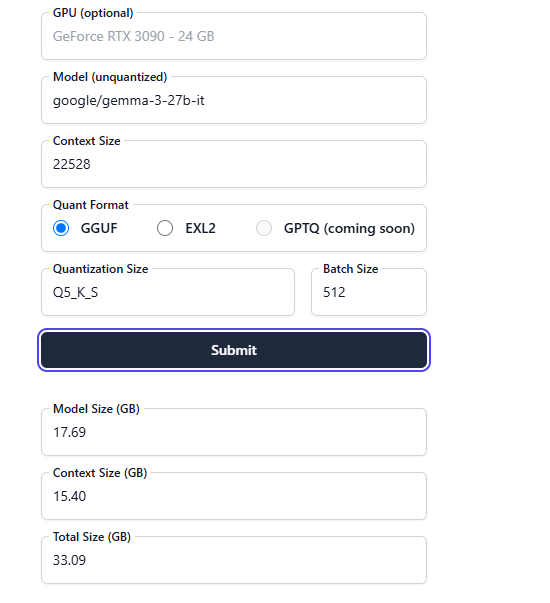Click the Quant Format legend label
The width and height of the screenshot is (550, 603).
90,205
